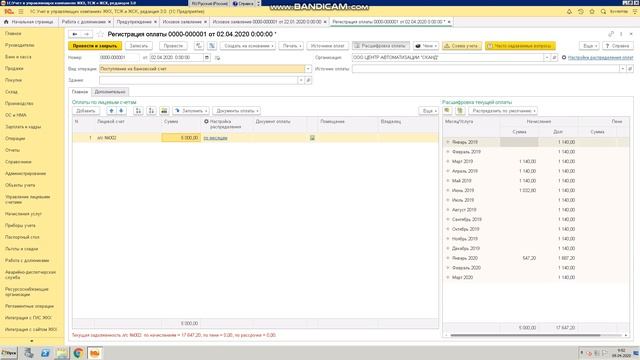The height and width of the screenshot is (360, 640).
Task: Click the 'Провести и закрыть' button
Action: [95, 46]
